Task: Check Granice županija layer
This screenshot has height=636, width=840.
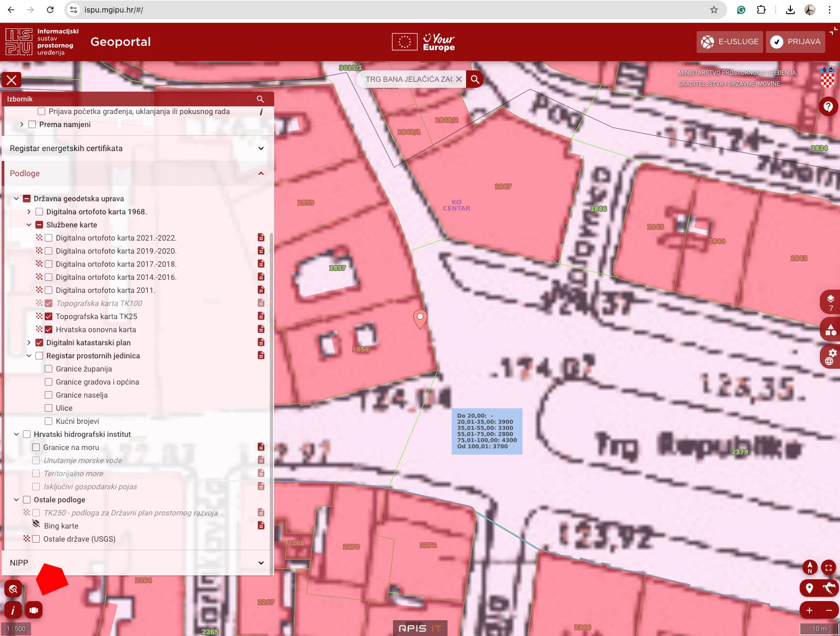Action: pyautogui.click(x=49, y=369)
